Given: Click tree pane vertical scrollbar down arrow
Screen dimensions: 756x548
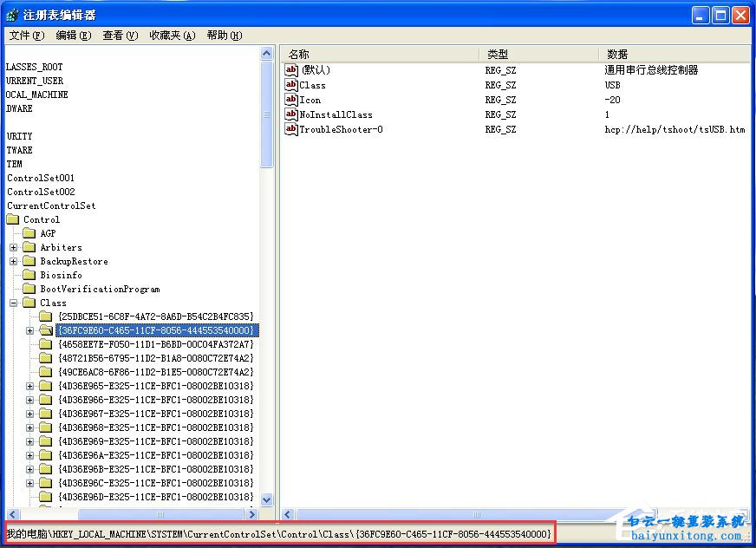Looking at the screenshot, I should click(267, 499).
